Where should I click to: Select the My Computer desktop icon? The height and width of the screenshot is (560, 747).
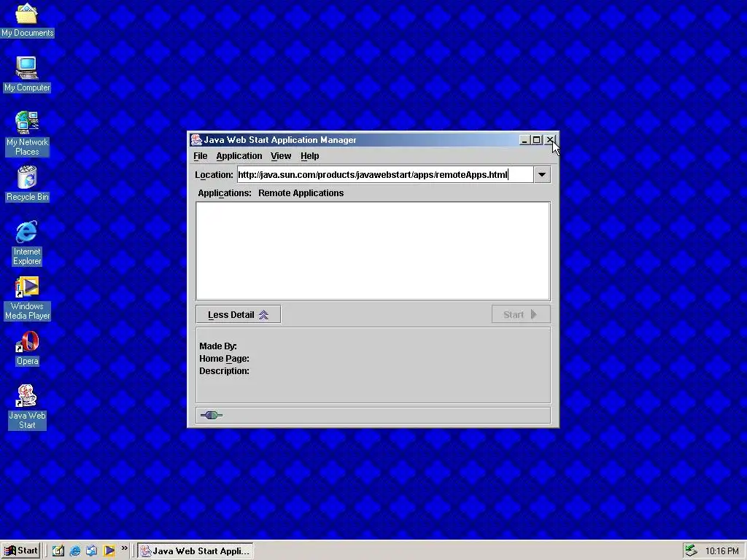point(27,74)
